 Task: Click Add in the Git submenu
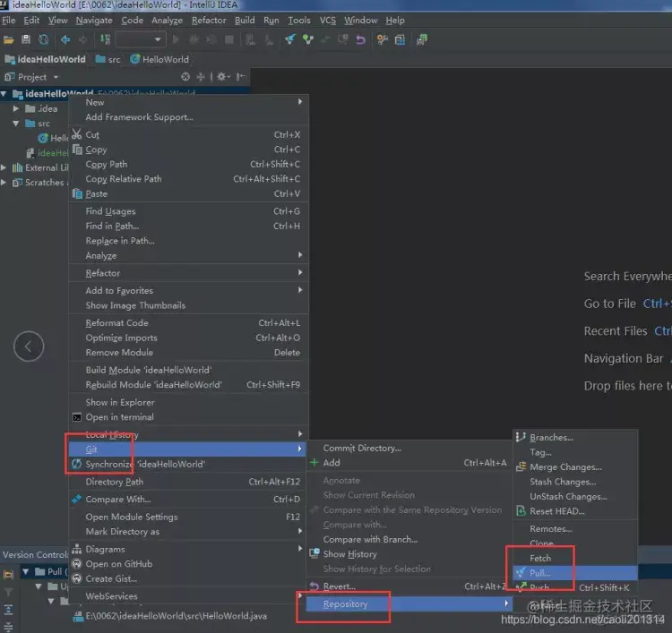click(409, 463)
